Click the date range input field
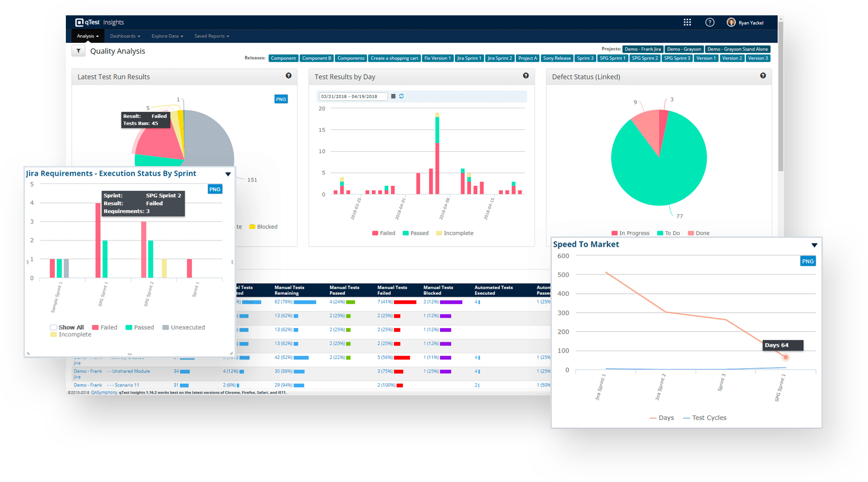868x482 pixels. click(x=353, y=96)
